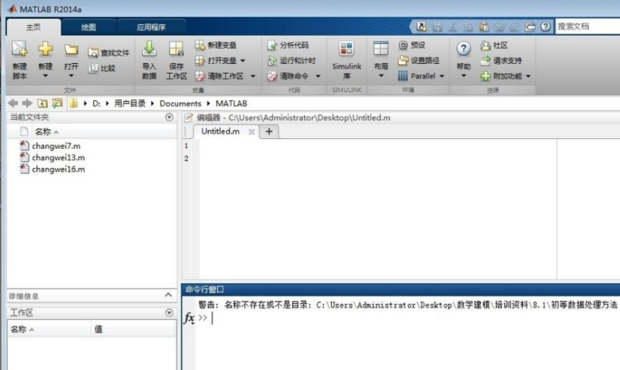Expand the Parallel dropdown arrow
The width and height of the screenshot is (620, 370).
click(442, 76)
